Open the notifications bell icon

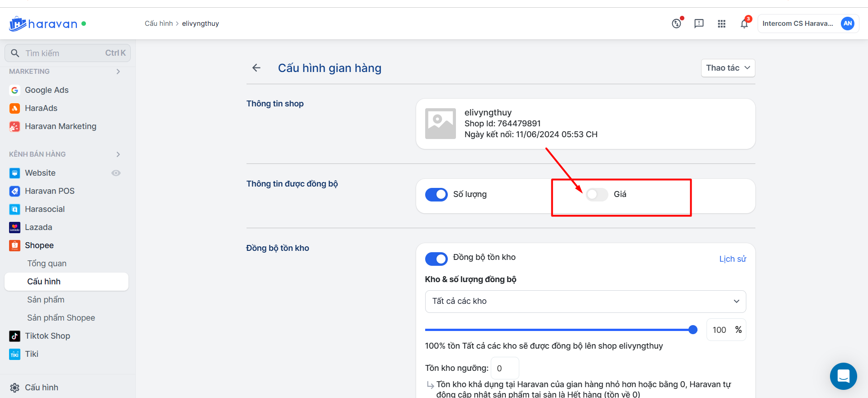click(744, 24)
